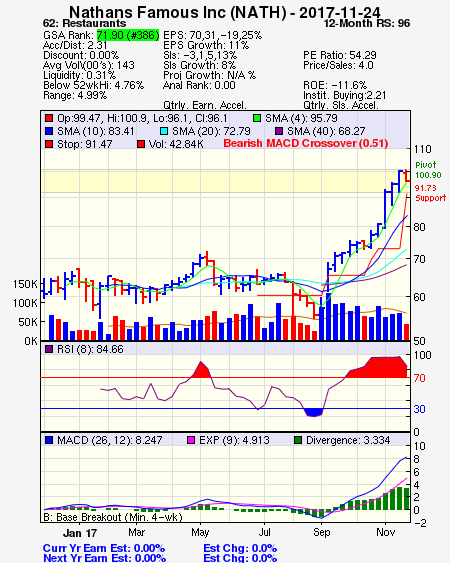Viewport: 450px width, 563px height.
Task: Click the blue SMA (10) legend square
Action: (x=49, y=131)
